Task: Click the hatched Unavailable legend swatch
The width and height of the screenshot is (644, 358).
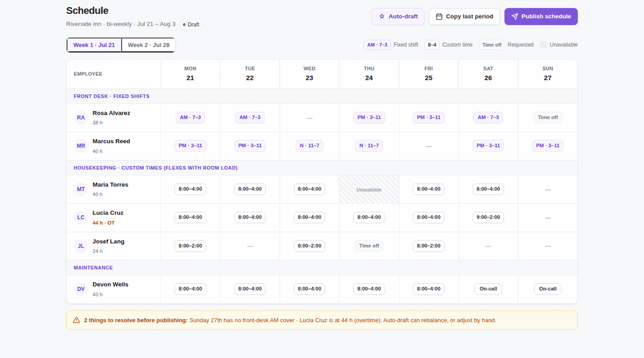Action: pyautogui.click(x=543, y=45)
